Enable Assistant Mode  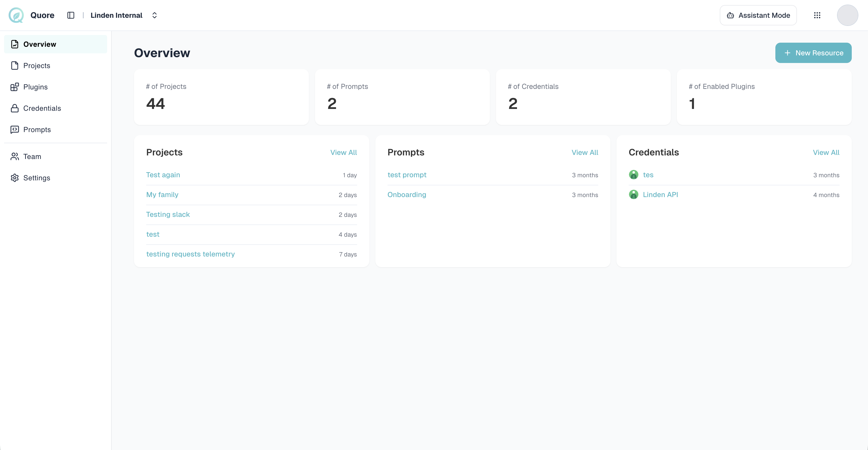(x=758, y=15)
